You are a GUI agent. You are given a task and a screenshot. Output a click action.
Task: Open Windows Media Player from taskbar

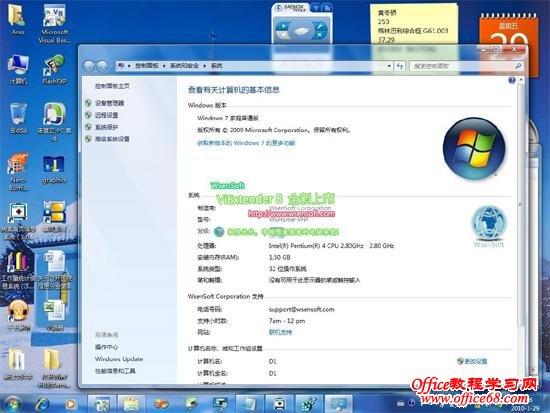70,404
